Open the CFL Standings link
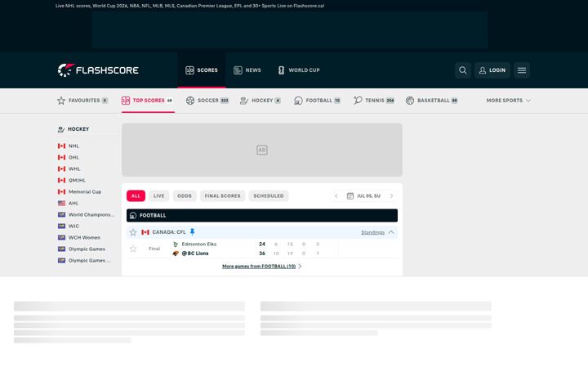Image resolution: width=588 pixels, height=368 pixels. click(372, 232)
